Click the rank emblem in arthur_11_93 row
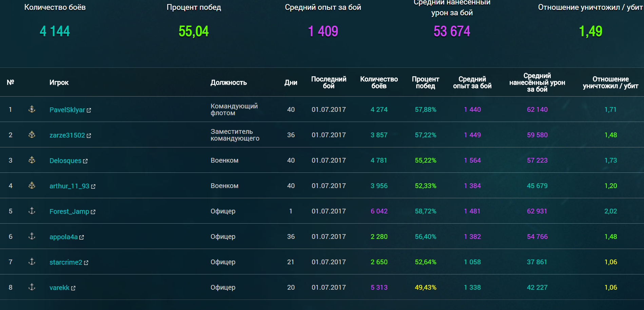 [32, 185]
